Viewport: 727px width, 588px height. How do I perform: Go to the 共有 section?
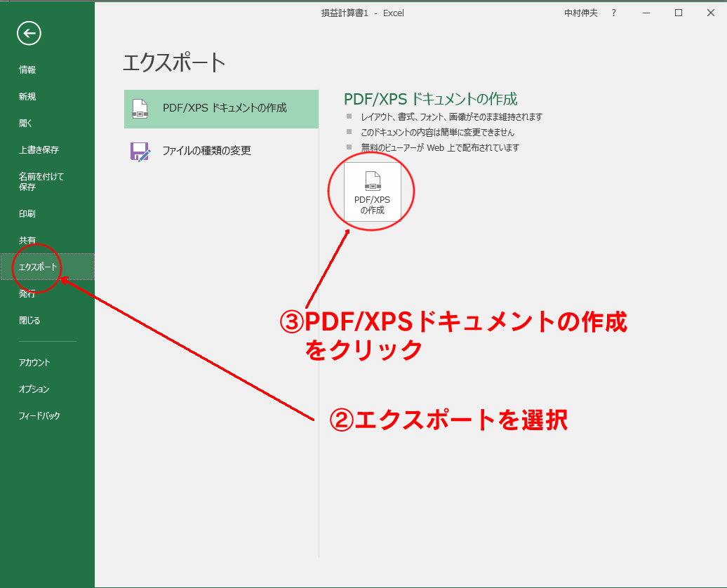[27, 240]
